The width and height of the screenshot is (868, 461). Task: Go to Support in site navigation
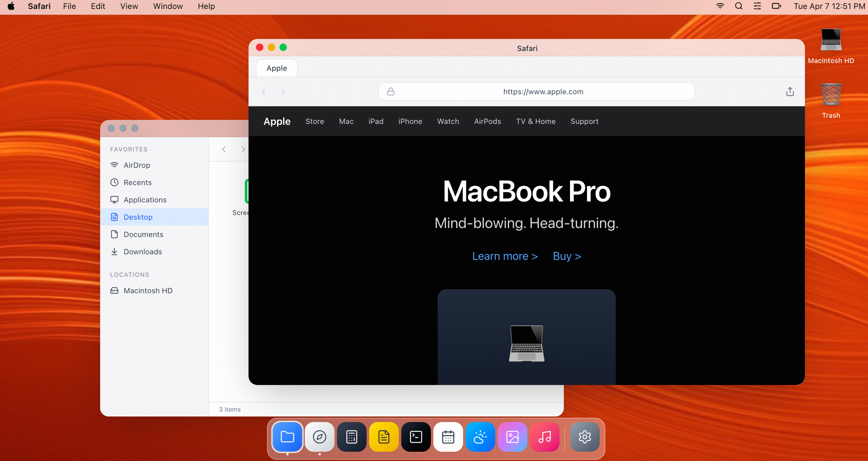point(584,121)
